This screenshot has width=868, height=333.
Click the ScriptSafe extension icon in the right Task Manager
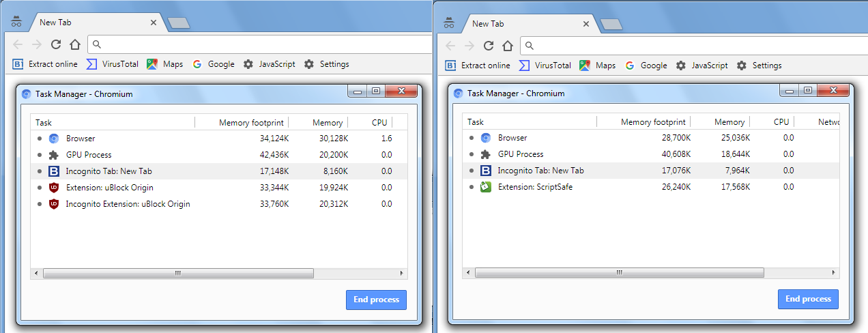[486, 186]
